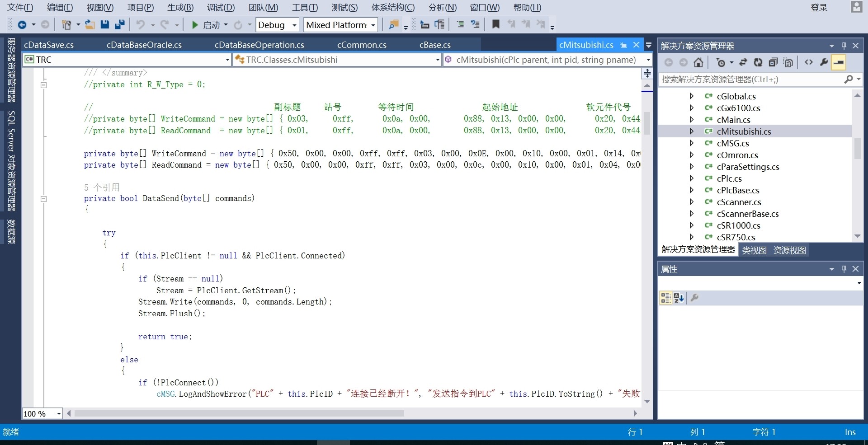Switch to the 类视图 tab

(x=754, y=250)
